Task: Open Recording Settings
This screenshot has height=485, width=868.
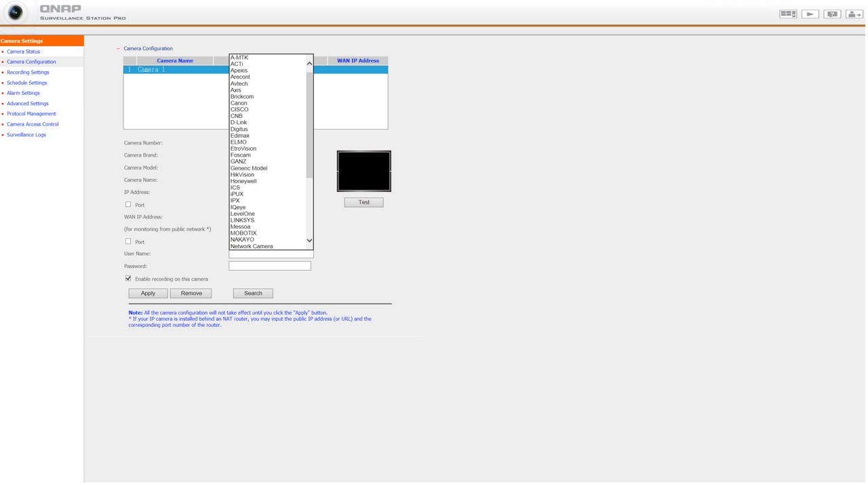Action: point(28,73)
